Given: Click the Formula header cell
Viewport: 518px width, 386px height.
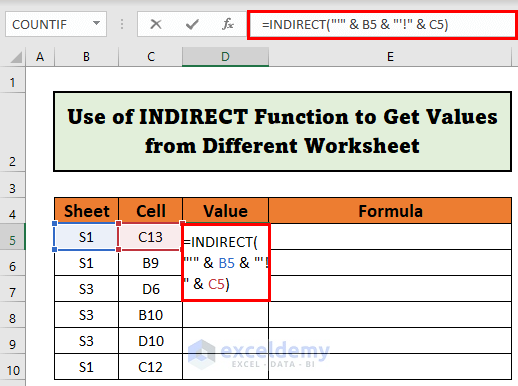Looking at the screenshot, I should (390, 211).
